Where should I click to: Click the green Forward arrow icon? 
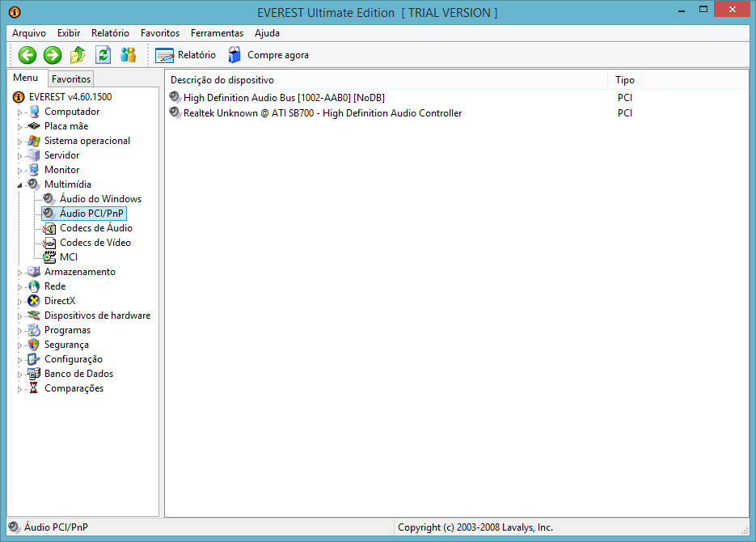click(x=53, y=55)
